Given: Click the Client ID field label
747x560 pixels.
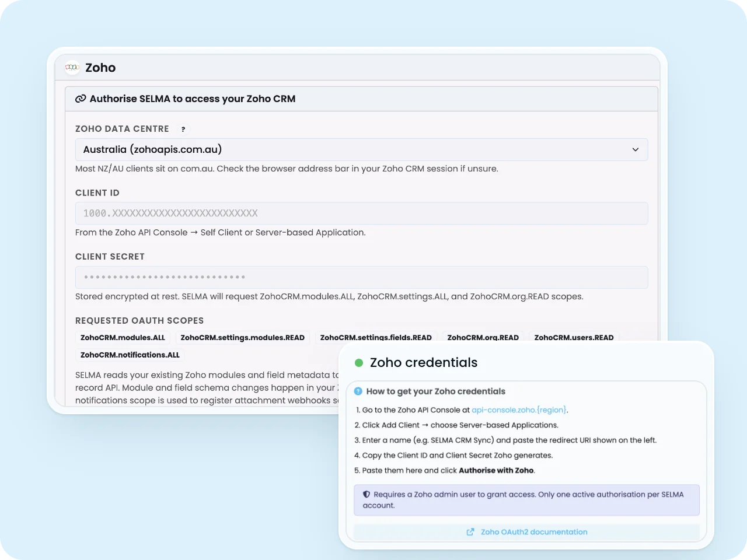Looking at the screenshot, I should [97, 193].
